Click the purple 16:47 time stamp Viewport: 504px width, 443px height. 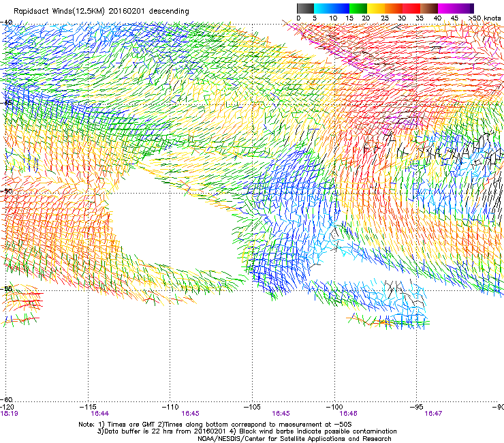click(x=433, y=414)
